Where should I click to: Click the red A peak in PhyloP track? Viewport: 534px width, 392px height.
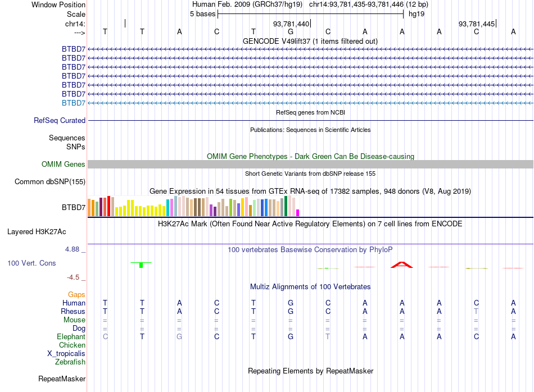point(402,265)
